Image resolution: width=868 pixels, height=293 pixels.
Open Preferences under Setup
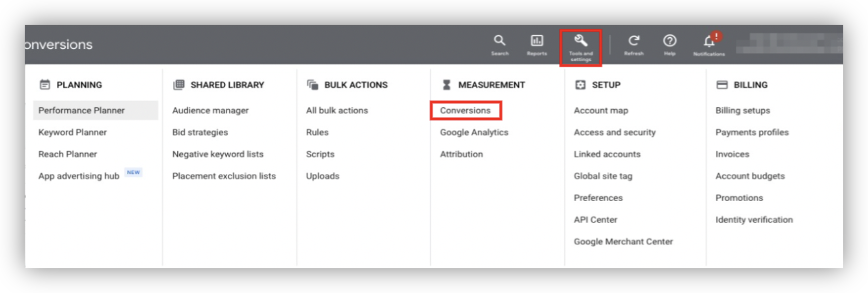(598, 197)
